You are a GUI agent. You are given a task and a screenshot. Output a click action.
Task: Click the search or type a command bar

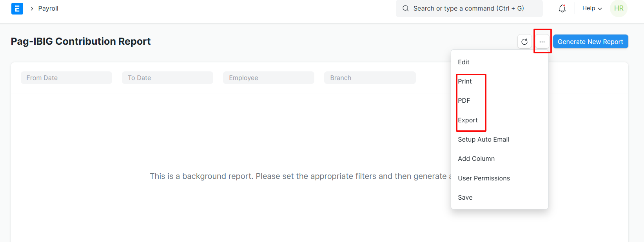pos(469,8)
